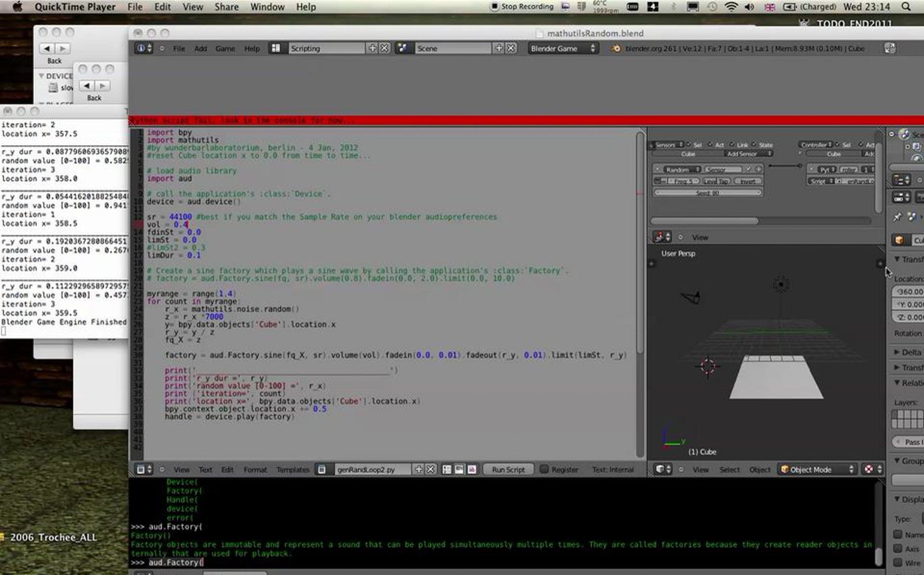Image resolution: width=924 pixels, height=575 pixels.
Task: Open the Controllers dropdown in logic editor
Action: coord(816,145)
